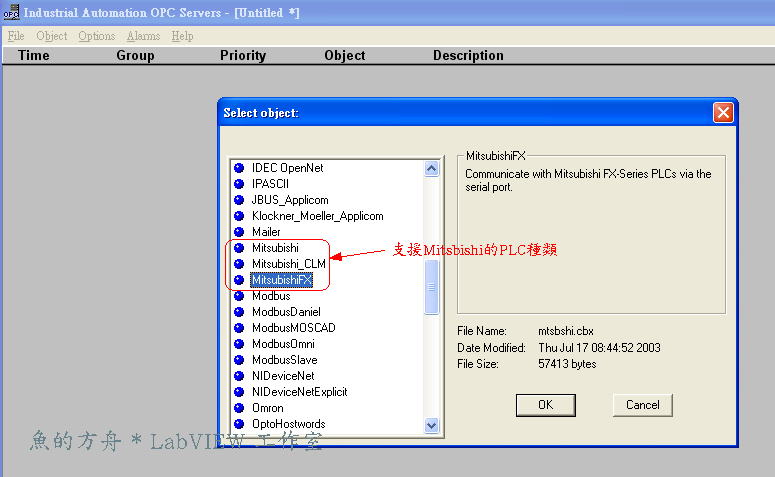Select the Mailer object
Image resolution: width=775 pixels, height=477 pixels.
266,232
